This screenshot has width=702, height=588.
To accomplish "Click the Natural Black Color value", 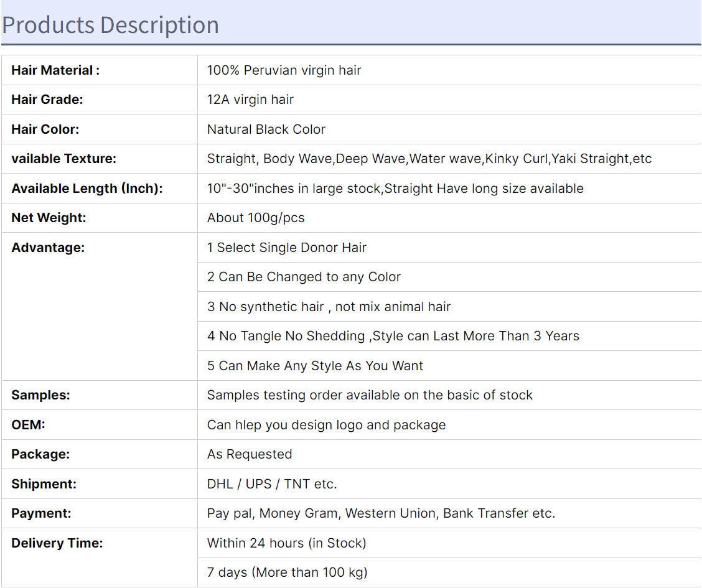I will tap(266, 129).
